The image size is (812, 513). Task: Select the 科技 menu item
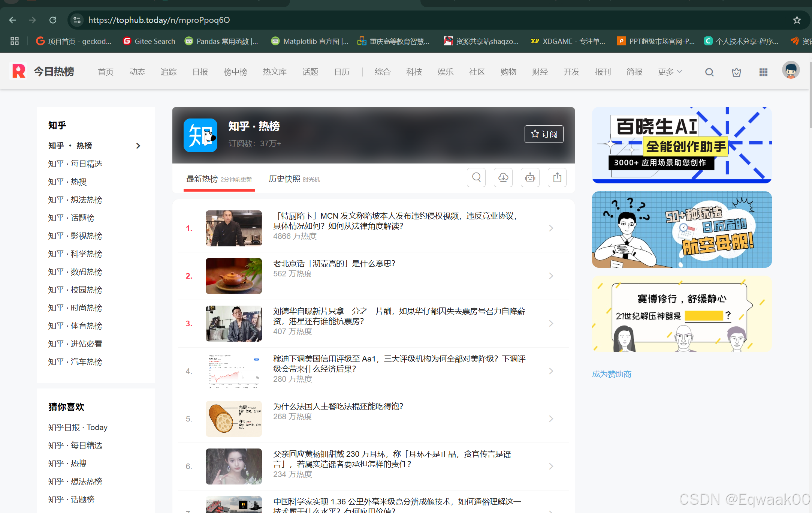coord(414,72)
